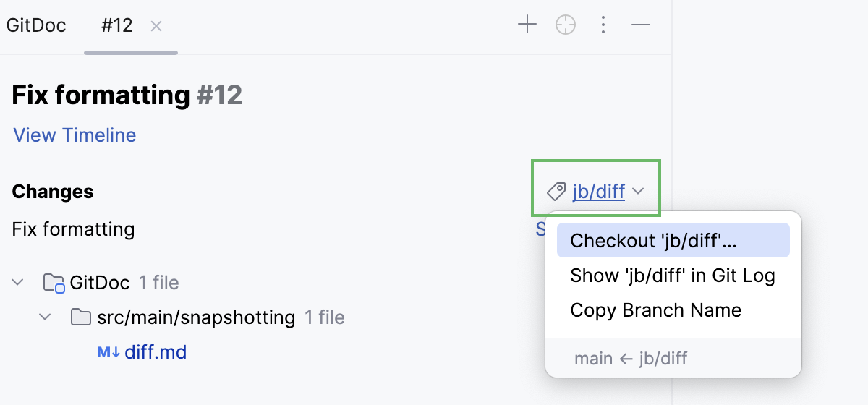Click the 'Fix formatting' commit message text
The image size is (868, 405).
coord(73,229)
